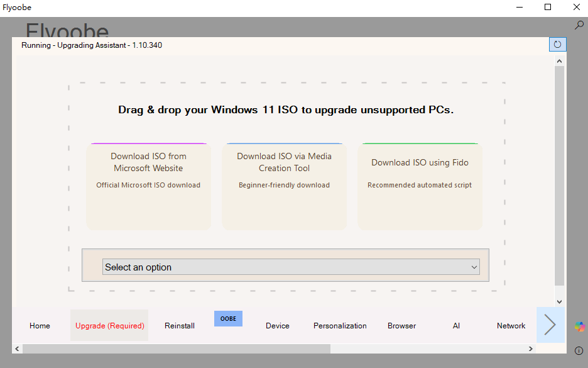Image resolution: width=588 pixels, height=368 pixels.
Task: Click the search magnifier icon
Action: point(579,25)
